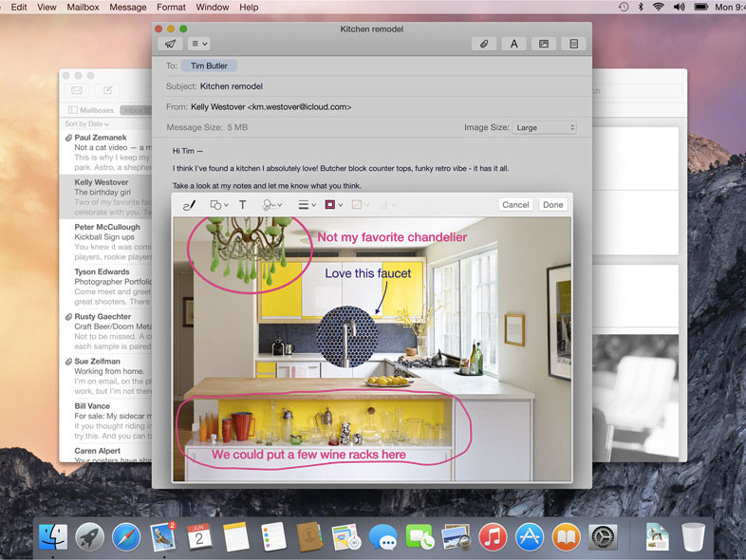This screenshot has height=560, width=746.
Task: Select the wine racks annotation text
Action: coord(308,455)
